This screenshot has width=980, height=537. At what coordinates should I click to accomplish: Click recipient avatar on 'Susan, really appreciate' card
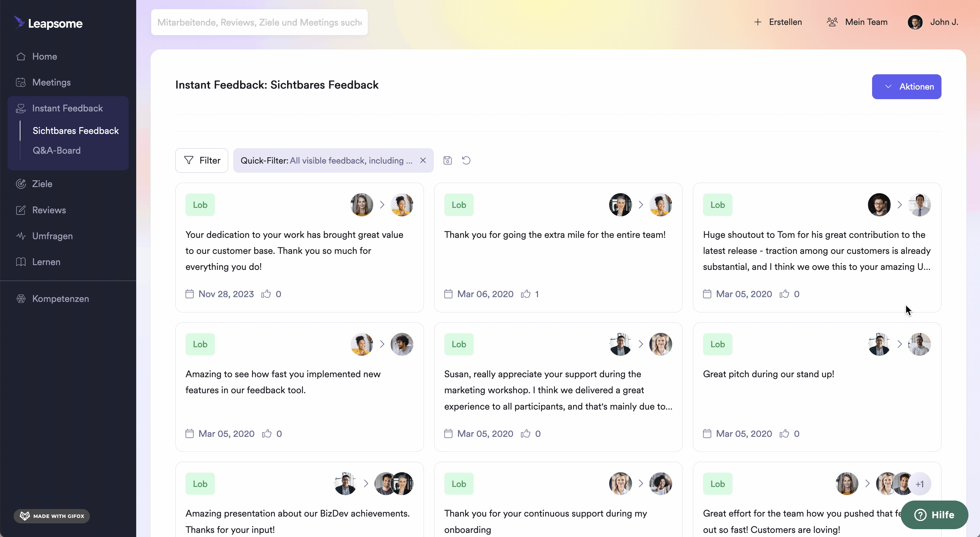click(661, 344)
